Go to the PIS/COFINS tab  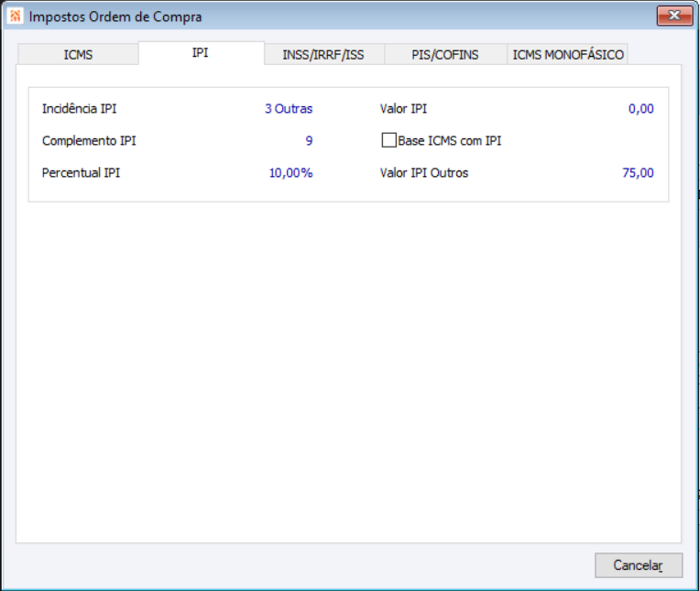point(445,54)
